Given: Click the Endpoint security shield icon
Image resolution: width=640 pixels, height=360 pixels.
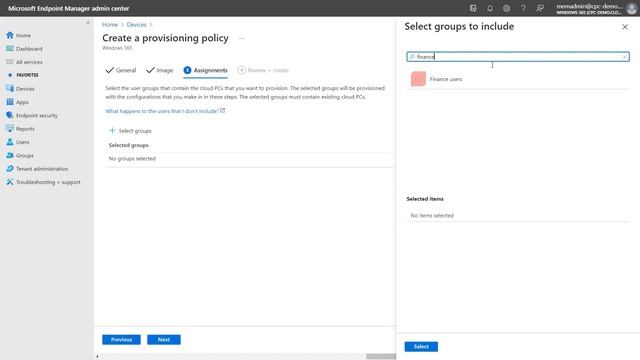Looking at the screenshot, I should coord(10,115).
